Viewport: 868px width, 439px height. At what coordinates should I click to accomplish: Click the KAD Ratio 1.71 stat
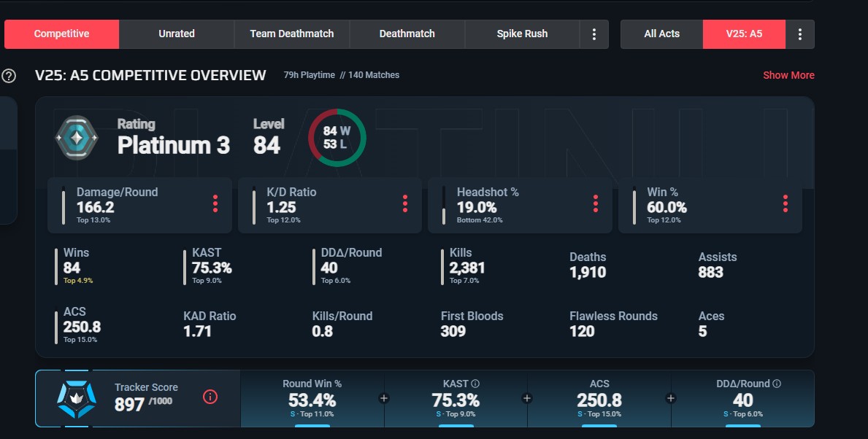point(210,324)
